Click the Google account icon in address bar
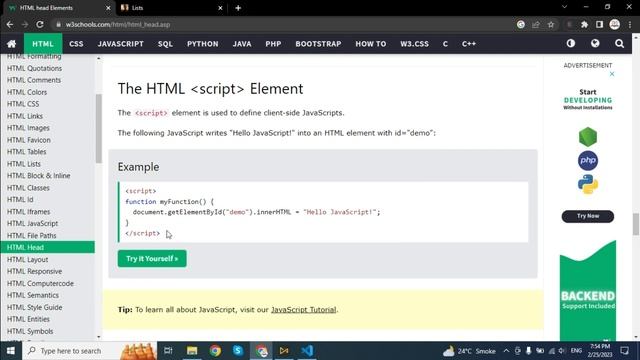Screen dimensions: 640x360 click(521, 24)
